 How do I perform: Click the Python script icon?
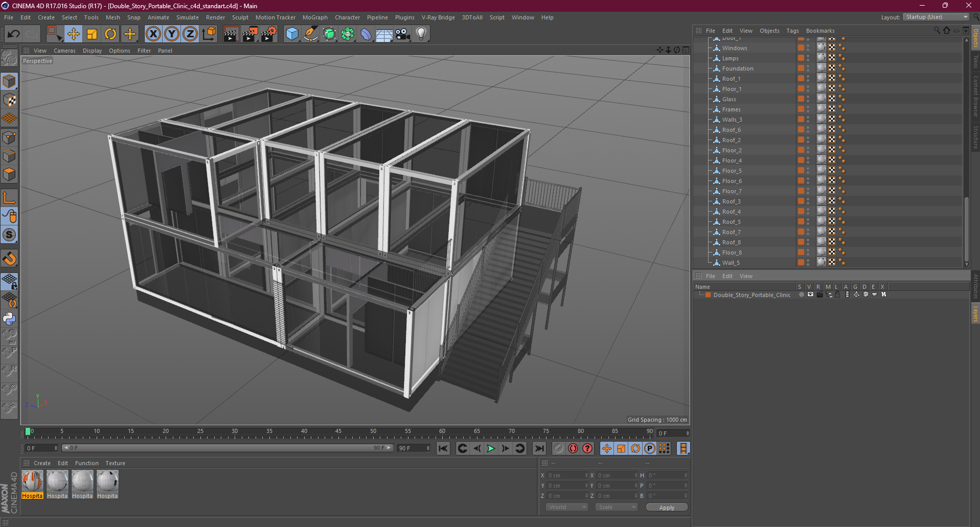coord(9,319)
